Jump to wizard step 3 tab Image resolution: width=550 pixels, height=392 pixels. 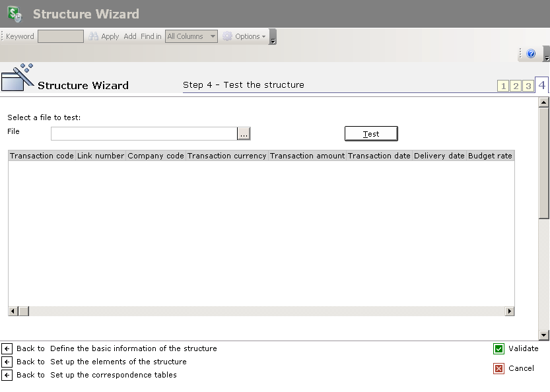click(528, 86)
